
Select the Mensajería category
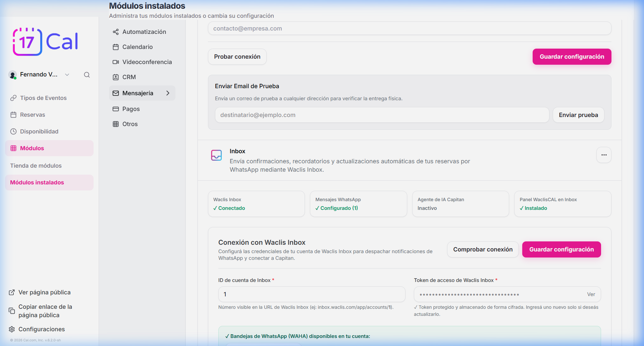142,93
